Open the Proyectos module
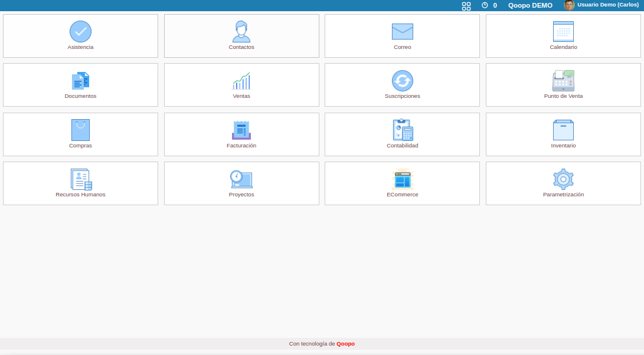Screen dimensions: 644x355 (241, 183)
